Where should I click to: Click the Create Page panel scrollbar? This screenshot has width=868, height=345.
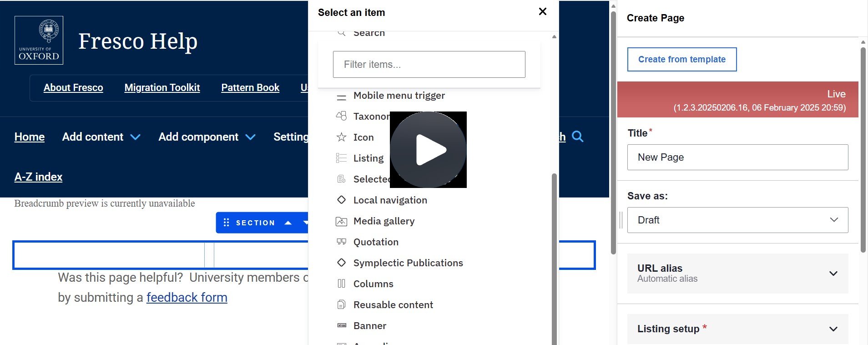[x=863, y=150]
